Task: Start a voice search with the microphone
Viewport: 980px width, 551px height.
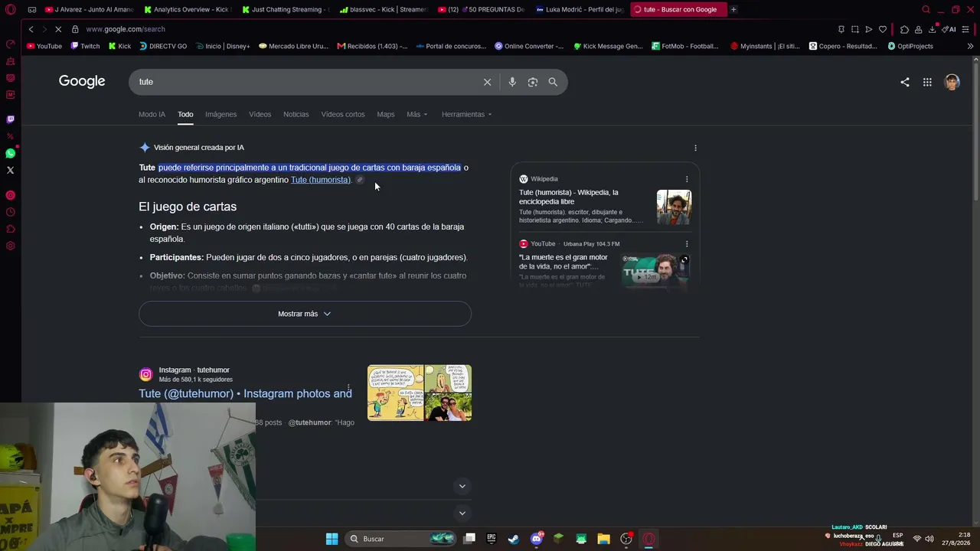Action: click(512, 82)
